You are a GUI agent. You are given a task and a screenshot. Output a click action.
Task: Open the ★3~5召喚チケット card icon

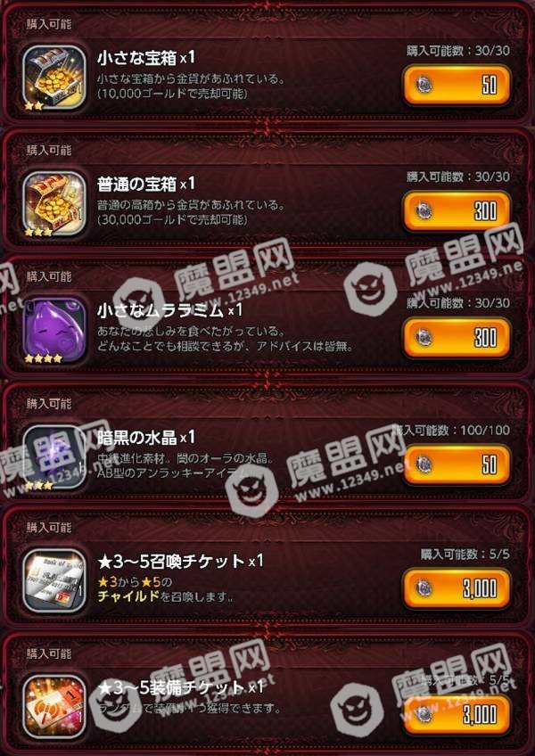[x=54, y=581]
